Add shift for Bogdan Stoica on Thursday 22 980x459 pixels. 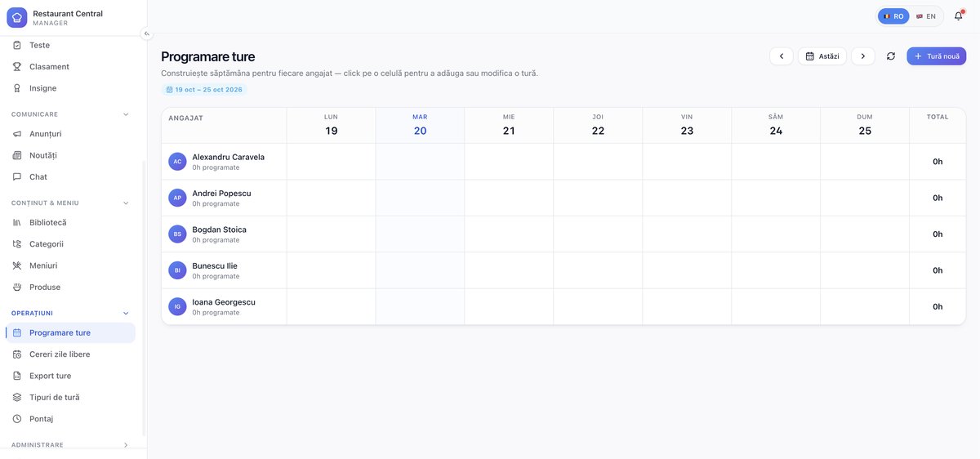click(598, 234)
